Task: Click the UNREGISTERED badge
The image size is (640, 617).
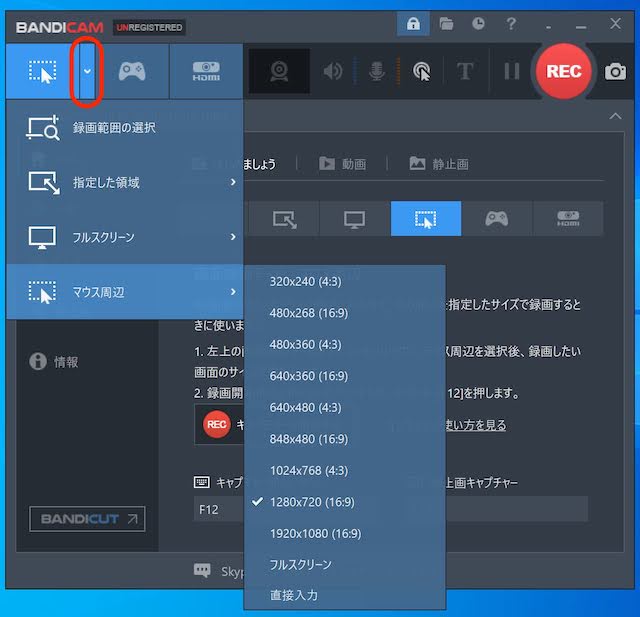Action: [x=149, y=27]
